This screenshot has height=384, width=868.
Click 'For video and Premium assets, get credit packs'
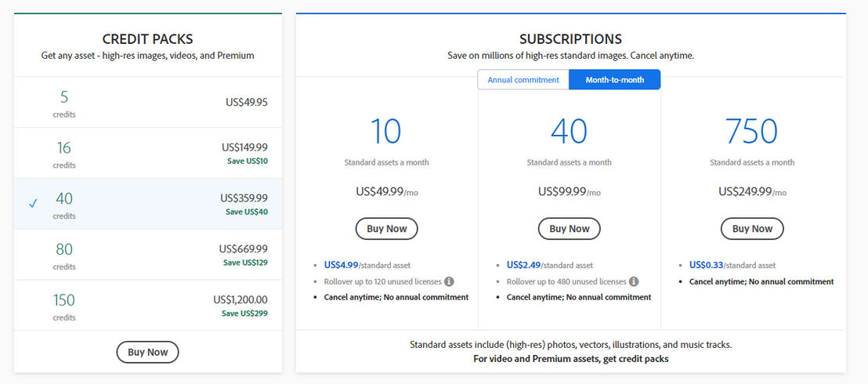571,359
